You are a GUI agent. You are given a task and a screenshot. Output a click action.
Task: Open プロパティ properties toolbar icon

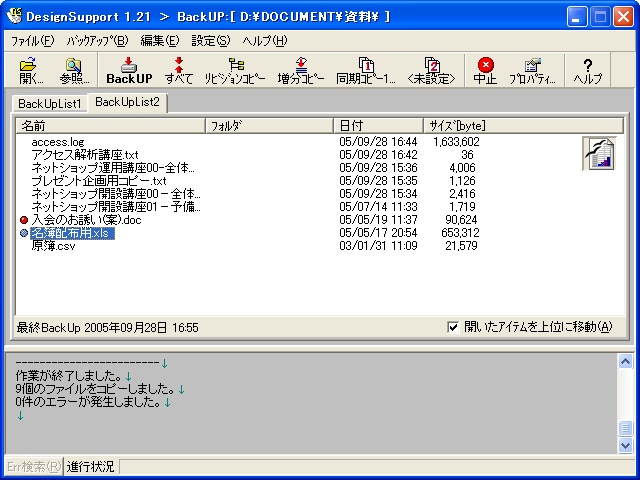click(x=532, y=70)
